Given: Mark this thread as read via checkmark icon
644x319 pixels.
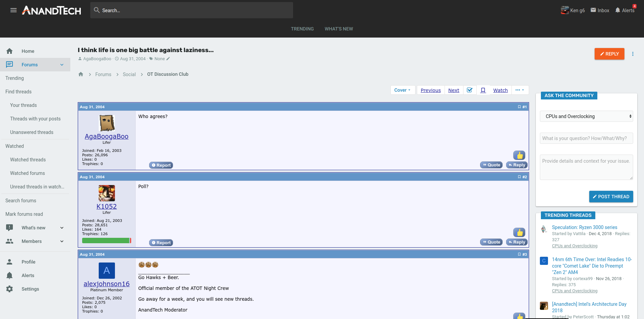Looking at the screenshot, I should [x=470, y=90].
